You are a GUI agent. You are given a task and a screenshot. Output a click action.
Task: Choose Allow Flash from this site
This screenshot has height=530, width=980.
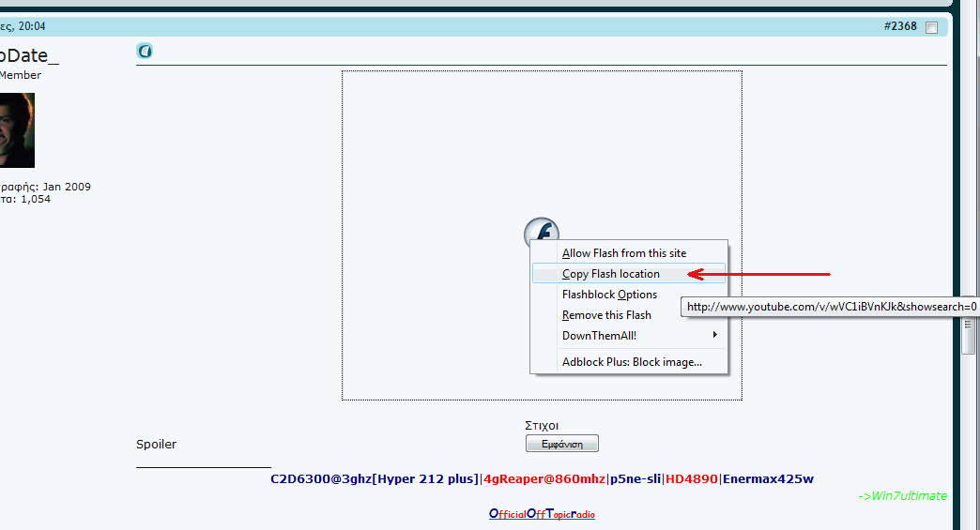[629, 253]
